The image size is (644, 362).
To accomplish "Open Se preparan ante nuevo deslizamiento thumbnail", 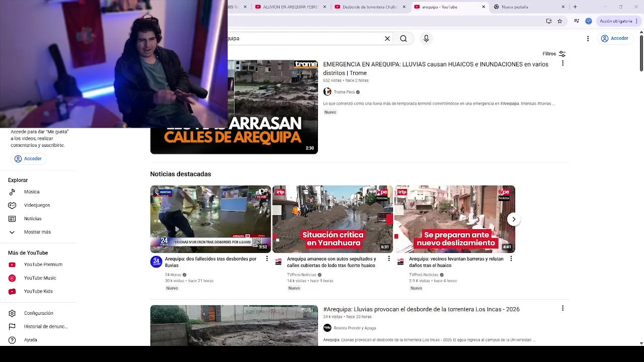I will [x=454, y=219].
